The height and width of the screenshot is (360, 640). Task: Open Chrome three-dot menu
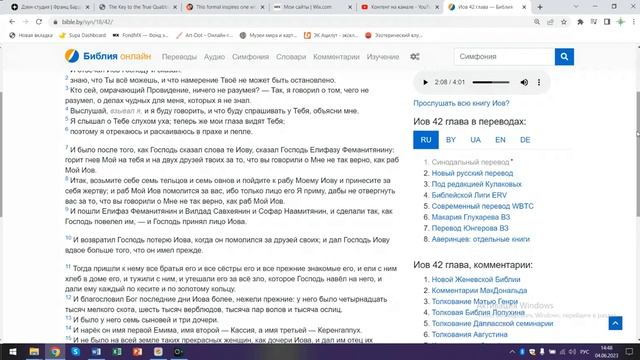point(633,22)
